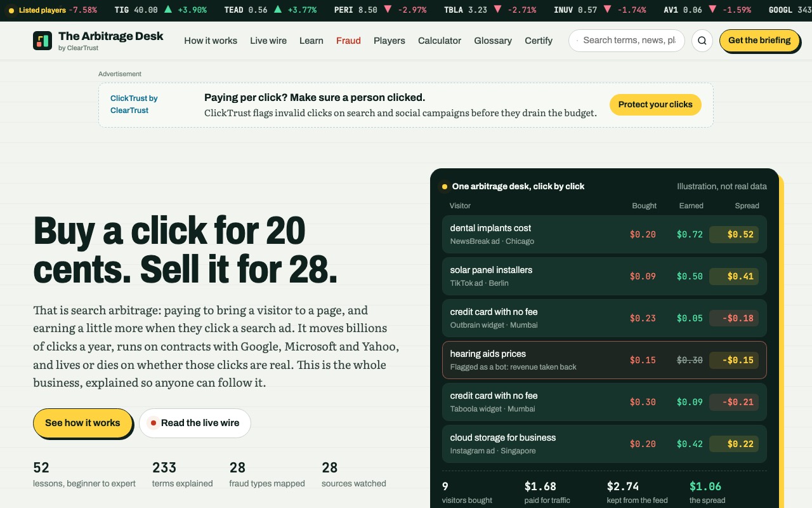Click the TBLA ticker down arrow
The width and height of the screenshot is (812, 508).
pyautogui.click(x=497, y=10)
